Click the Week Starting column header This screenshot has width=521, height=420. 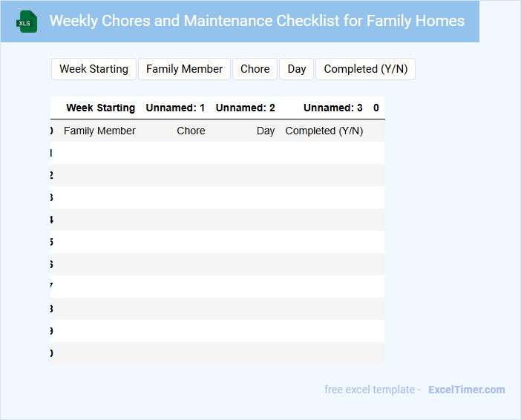click(x=100, y=108)
